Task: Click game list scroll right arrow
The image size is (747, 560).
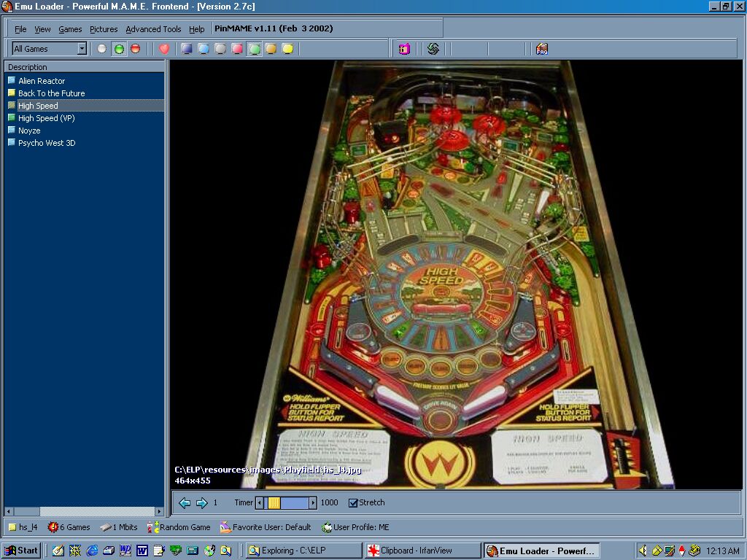Action: [160, 511]
